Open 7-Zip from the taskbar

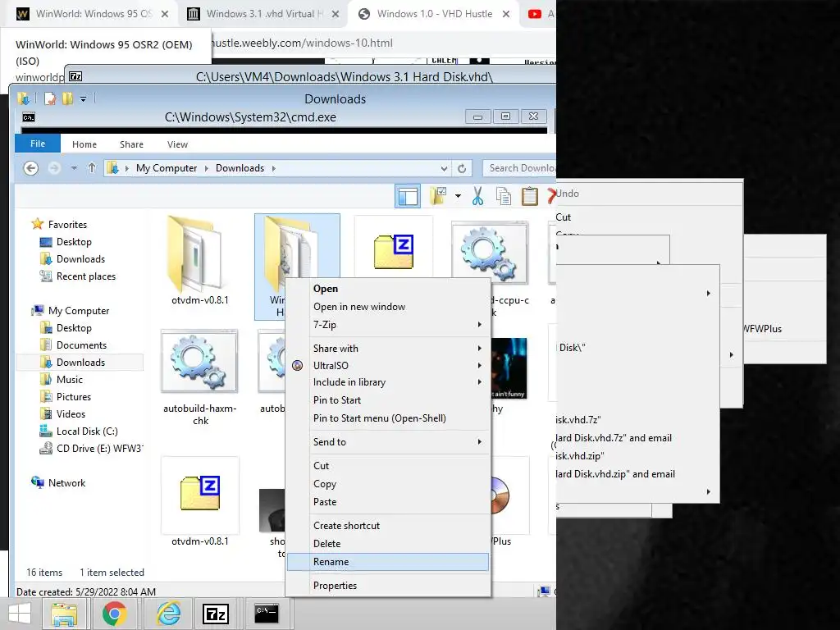tap(216, 614)
